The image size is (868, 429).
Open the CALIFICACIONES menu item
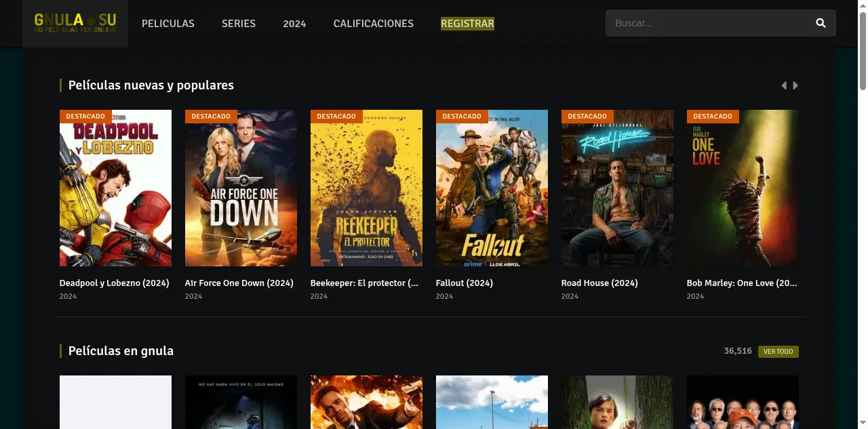click(x=374, y=24)
